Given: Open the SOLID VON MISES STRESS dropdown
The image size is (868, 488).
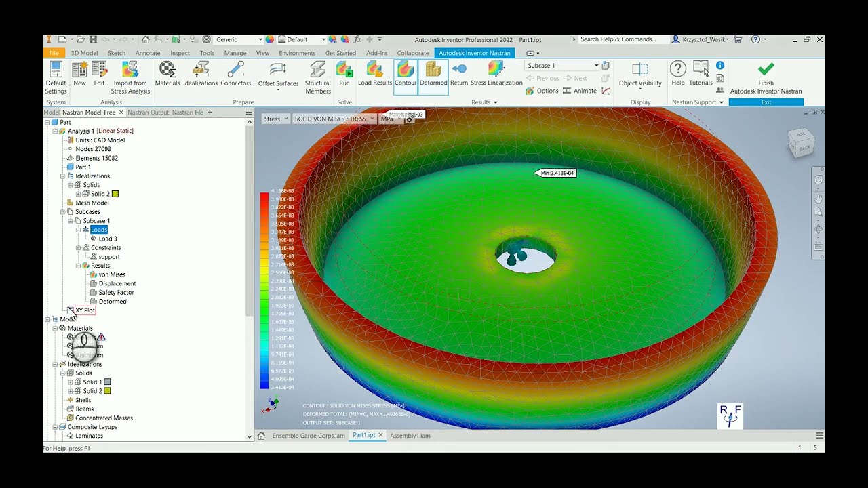Looking at the screenshot, I should (x=334, y=119).
